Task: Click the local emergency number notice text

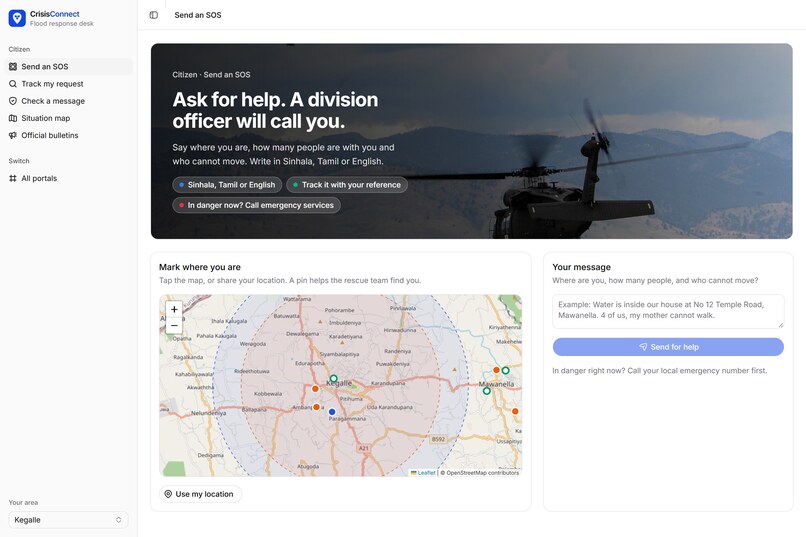Action: (660, 371)
